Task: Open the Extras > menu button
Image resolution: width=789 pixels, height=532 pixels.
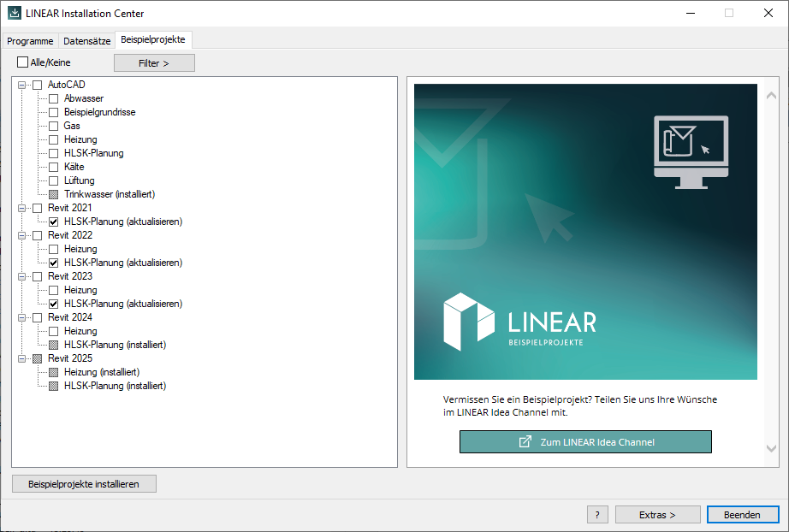Action: (x=657, y=514)
